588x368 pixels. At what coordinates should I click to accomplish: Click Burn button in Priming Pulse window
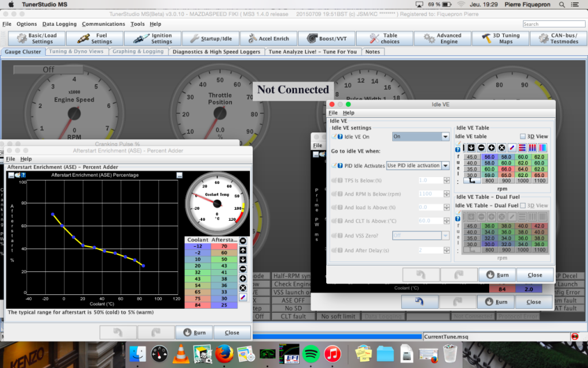click(x=496, y=301)
